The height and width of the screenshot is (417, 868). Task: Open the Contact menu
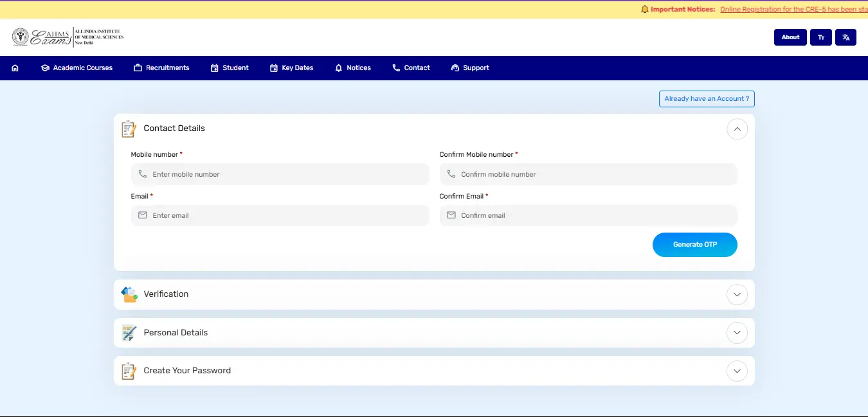[x=411, y=68]
